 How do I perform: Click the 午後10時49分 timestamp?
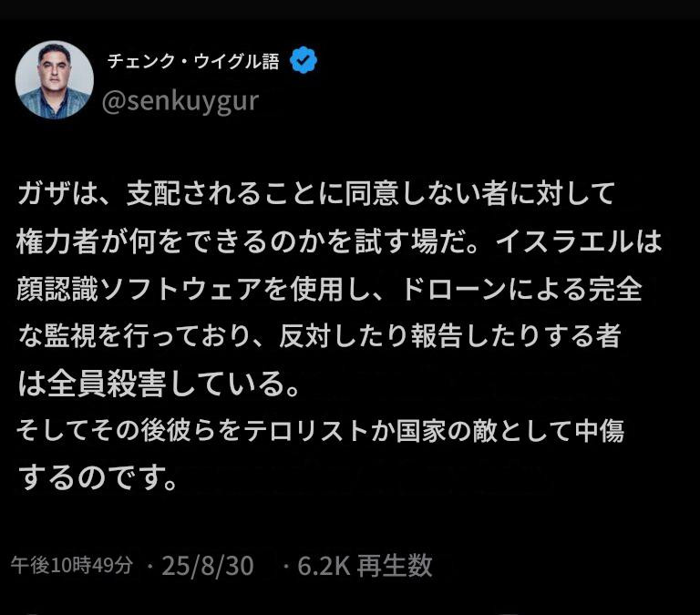(72, 565)
